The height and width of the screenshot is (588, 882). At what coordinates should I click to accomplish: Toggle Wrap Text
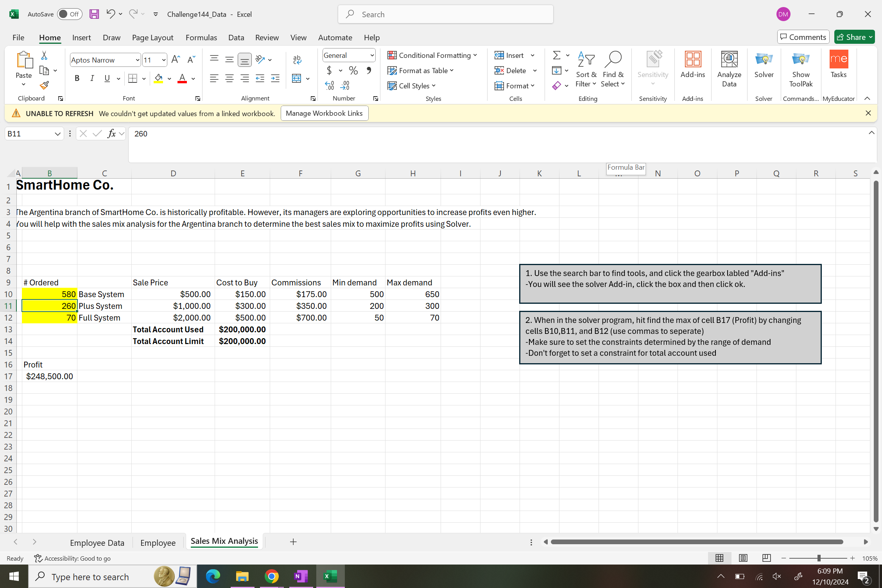click(297, 59)
